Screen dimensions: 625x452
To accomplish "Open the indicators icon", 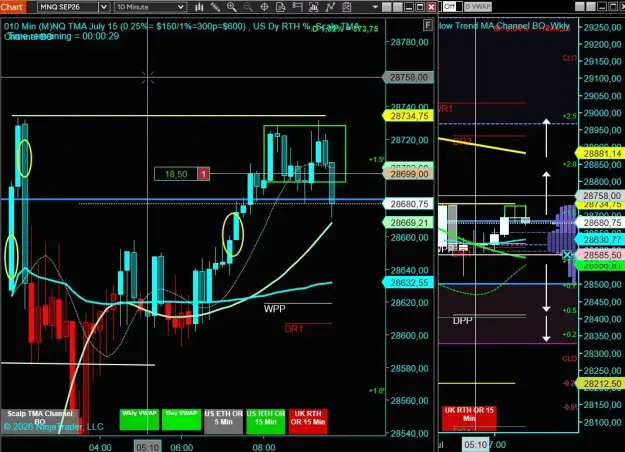I will 330,7.
